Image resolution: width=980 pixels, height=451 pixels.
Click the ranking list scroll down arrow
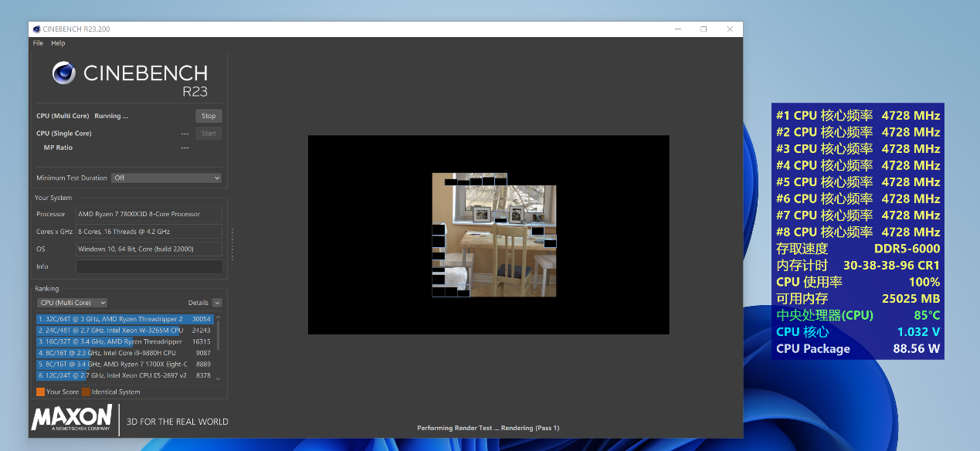click(x=218, y=378)
